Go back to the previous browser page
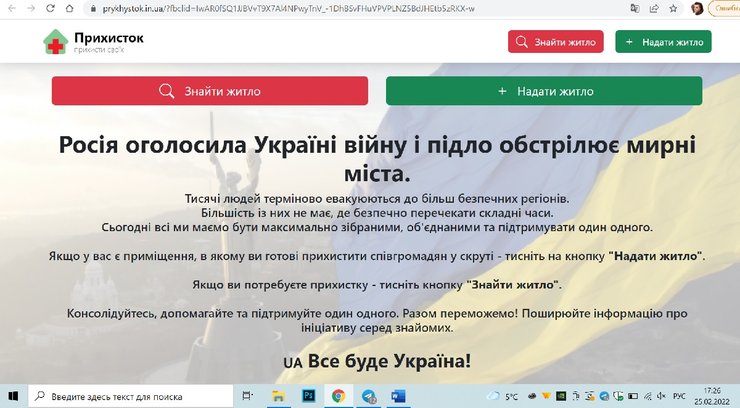This screenshot has width=740, height=408. coord(12,8)
